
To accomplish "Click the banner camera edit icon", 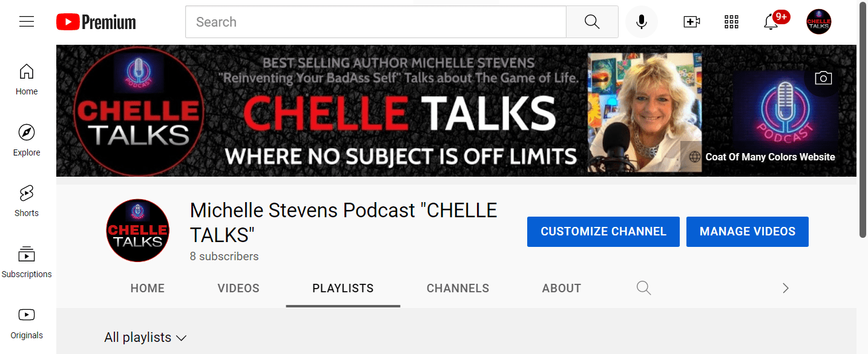I will coord(823,78).
